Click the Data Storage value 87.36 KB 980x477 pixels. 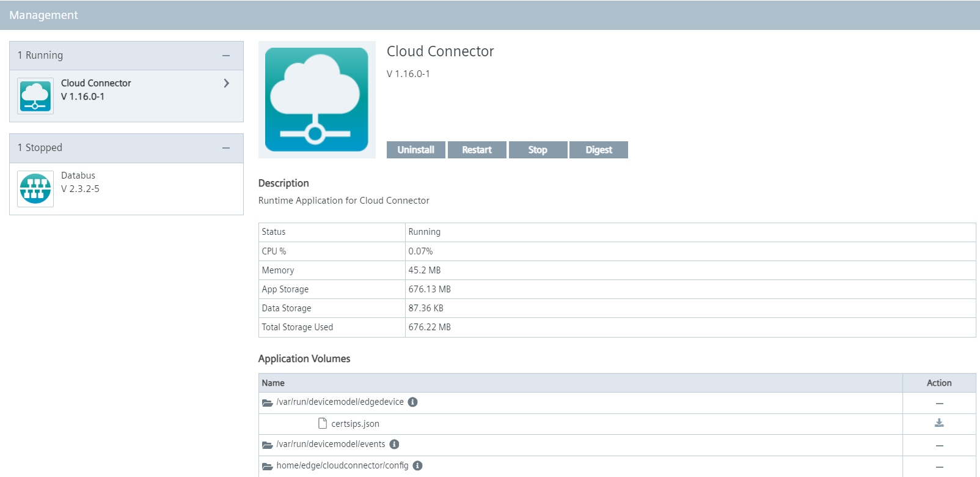click(x=426, y=308)
